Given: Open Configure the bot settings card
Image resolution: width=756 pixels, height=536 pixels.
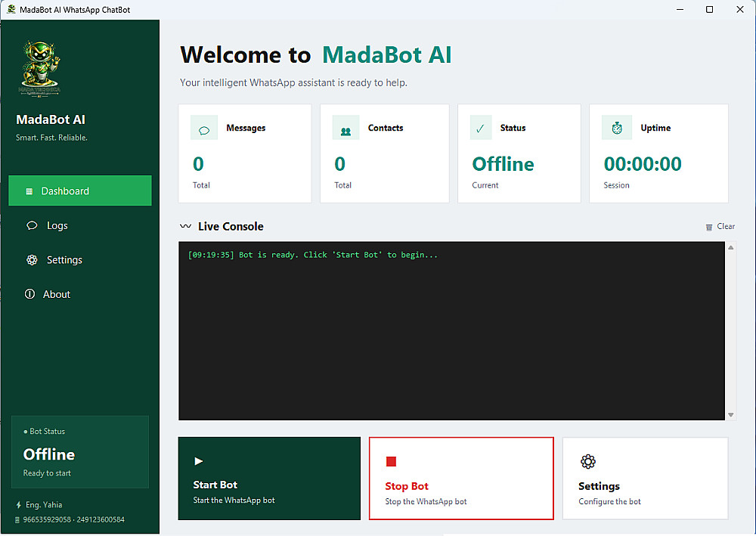Looking at the screenshot, I should pyautogui.click(x=645, y=478).
